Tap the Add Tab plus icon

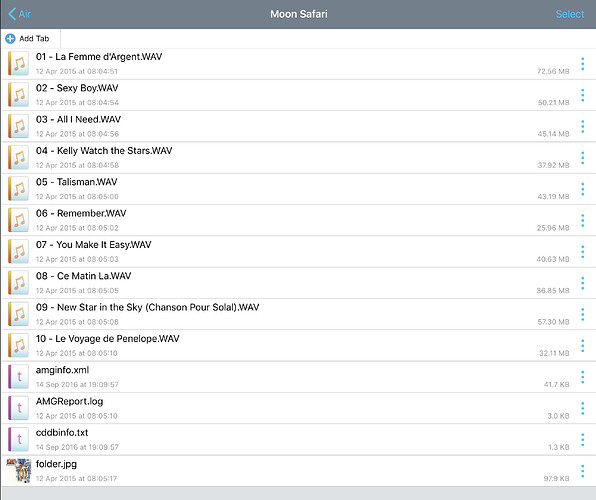(x=10, y=38)
